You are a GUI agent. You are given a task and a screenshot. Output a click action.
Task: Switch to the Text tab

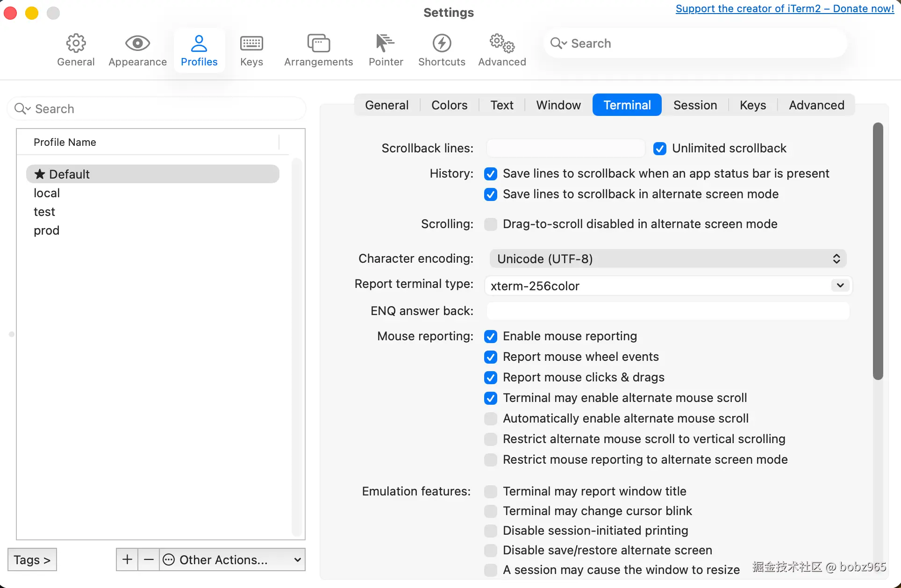(502, 105)
